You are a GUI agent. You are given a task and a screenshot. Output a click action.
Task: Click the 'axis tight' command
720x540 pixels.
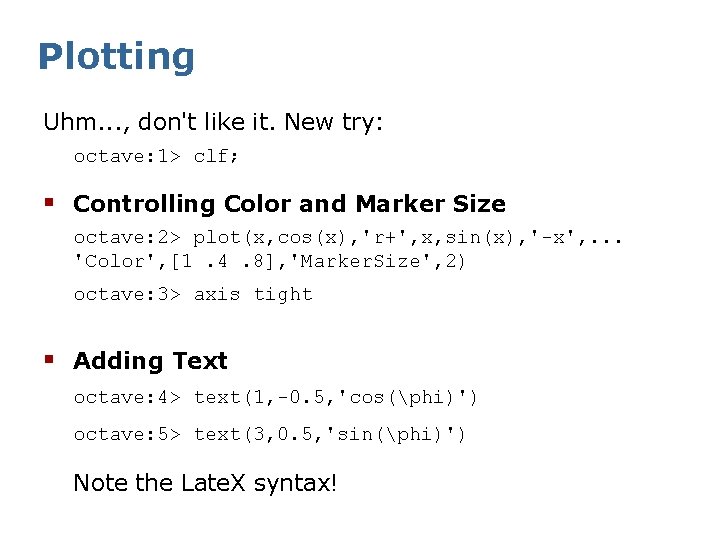click(253, 294)
